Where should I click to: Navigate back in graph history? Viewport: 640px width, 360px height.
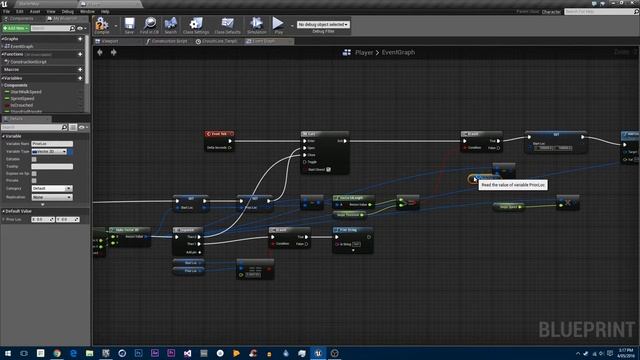click(x=100, y=52)
